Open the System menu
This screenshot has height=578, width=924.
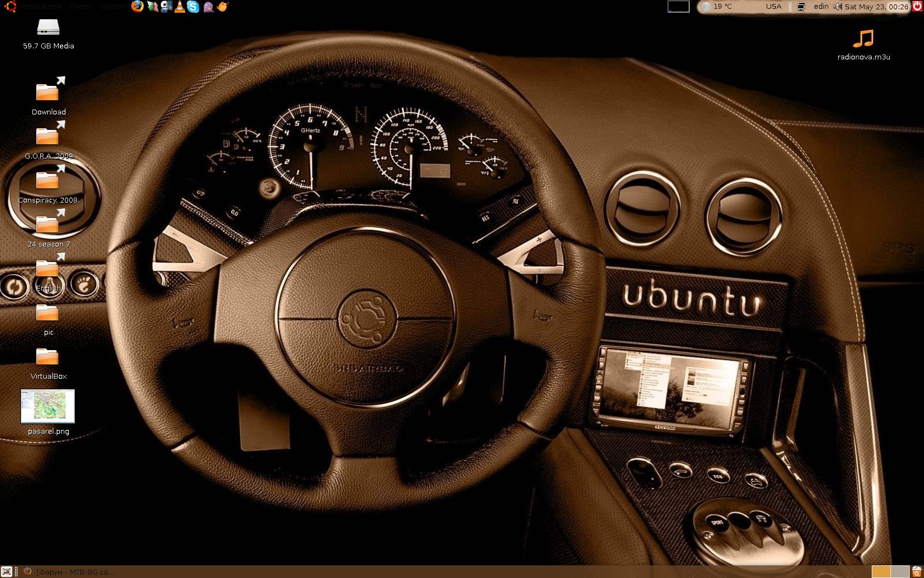coord(113,7)
